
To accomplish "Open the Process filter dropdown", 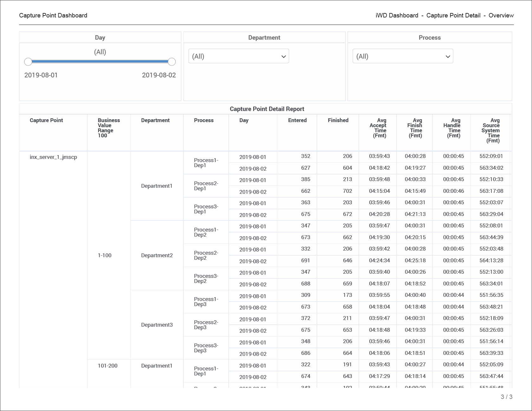I will (403, 56).
